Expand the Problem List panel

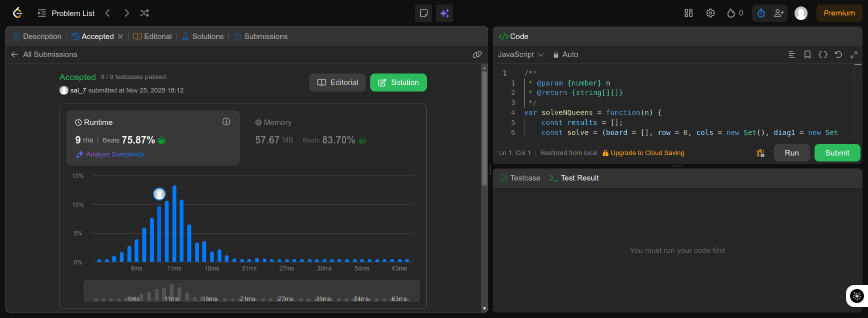(66, 13)
